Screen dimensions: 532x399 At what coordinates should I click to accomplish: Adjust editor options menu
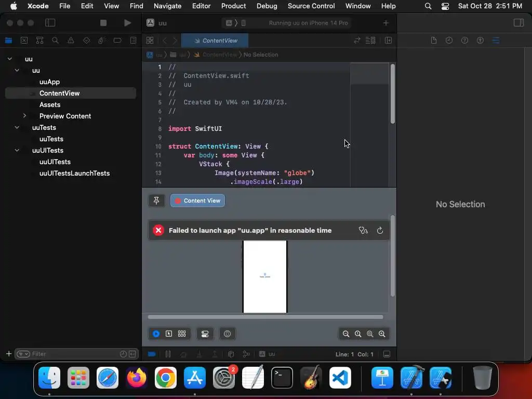370,41
